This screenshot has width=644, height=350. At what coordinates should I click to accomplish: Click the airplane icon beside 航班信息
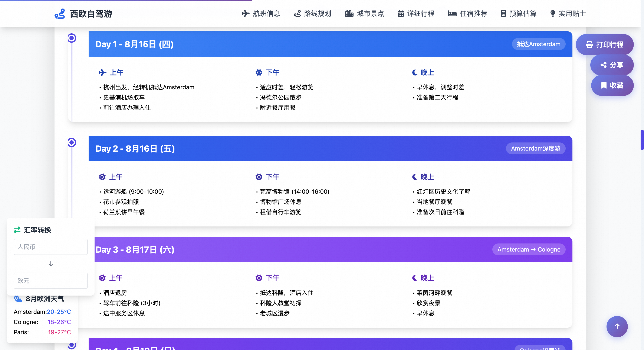click(246, 13)
